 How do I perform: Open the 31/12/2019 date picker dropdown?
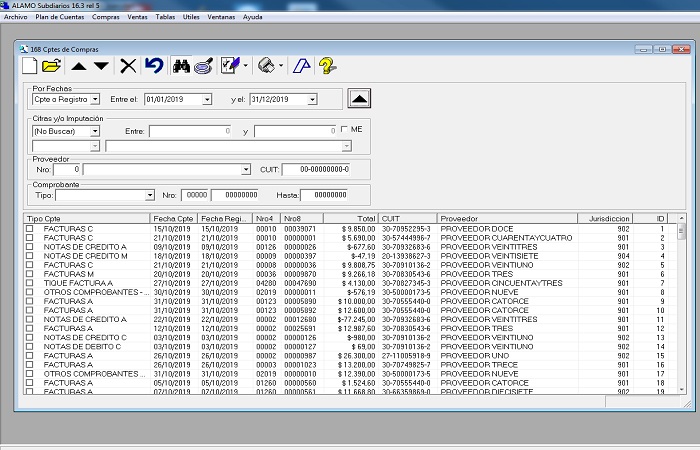(312, 99)
